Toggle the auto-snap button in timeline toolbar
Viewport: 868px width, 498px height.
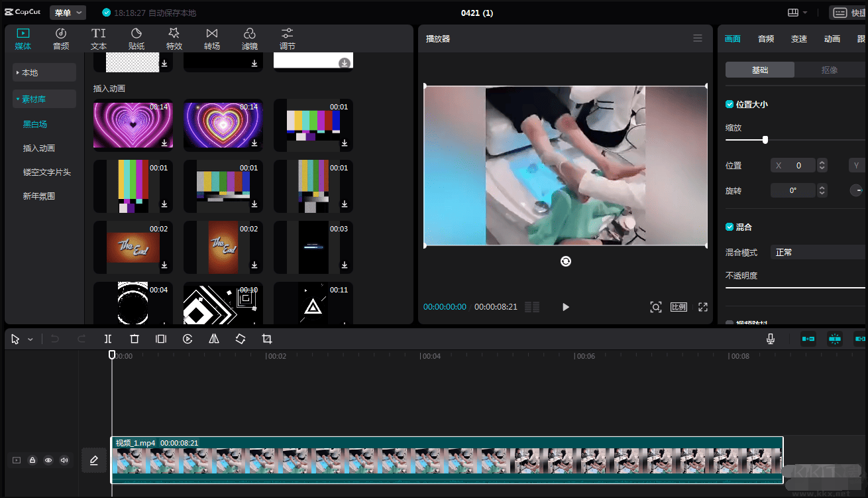(x=834, y=339)
